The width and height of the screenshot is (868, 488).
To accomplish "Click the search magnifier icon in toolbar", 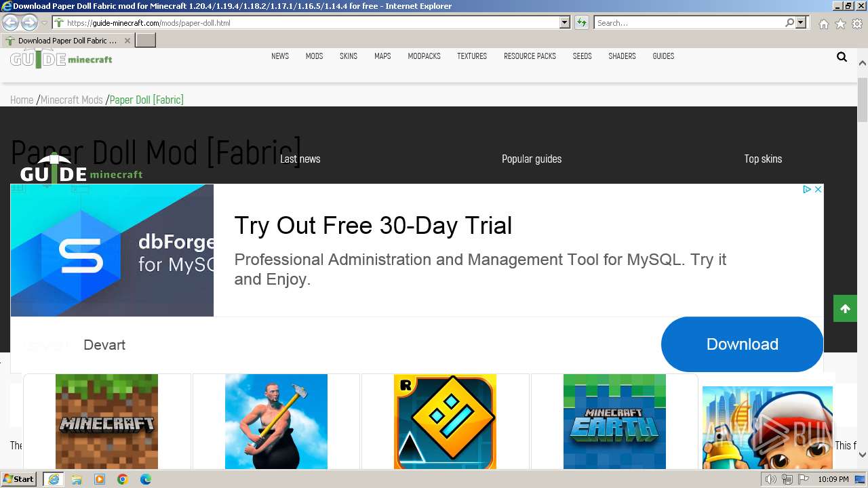I will tap(789, 23).
